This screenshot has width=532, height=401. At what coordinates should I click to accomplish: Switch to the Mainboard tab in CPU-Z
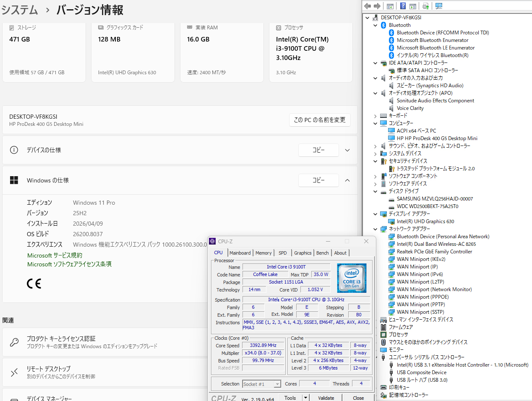tap(240, 253)
